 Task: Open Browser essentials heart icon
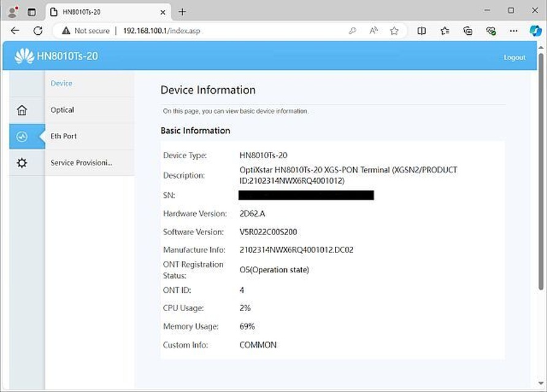(x=491, y=31)
